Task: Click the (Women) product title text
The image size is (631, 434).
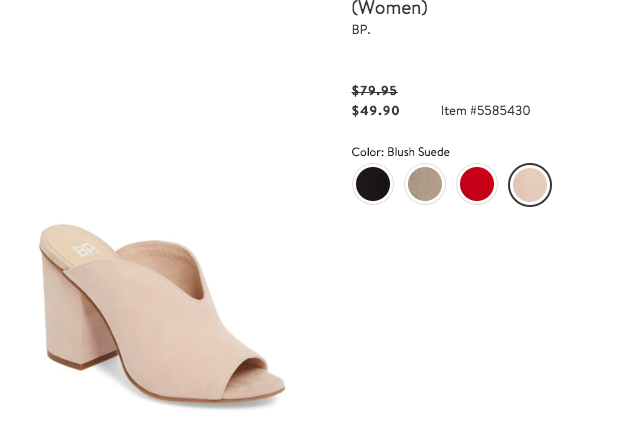Action: coord(390,8)
